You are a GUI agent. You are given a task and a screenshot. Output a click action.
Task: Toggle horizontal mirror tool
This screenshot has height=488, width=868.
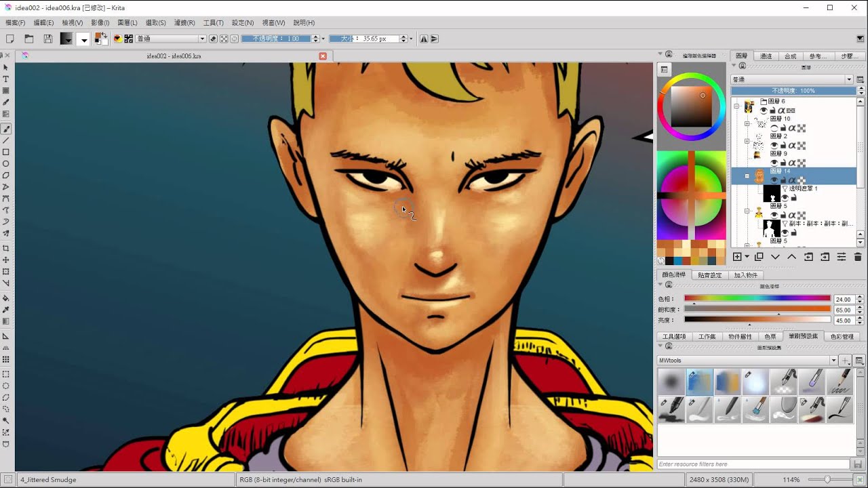click(x=424, y=39)
